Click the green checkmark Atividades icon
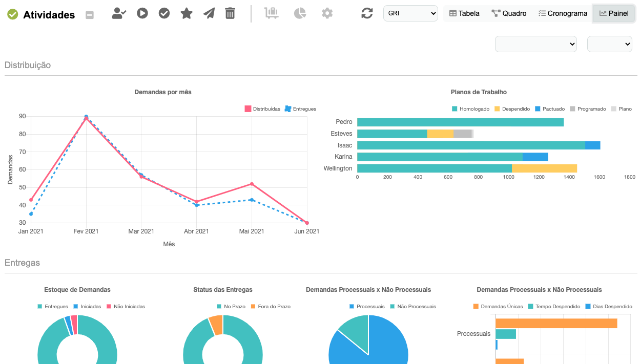Viewport: 640px width, 364px height. (13, 14)
